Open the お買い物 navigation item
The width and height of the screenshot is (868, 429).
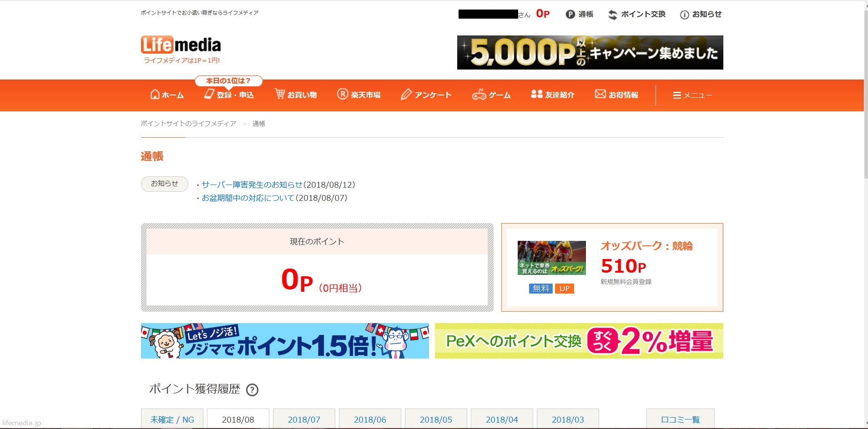point(296,95)
